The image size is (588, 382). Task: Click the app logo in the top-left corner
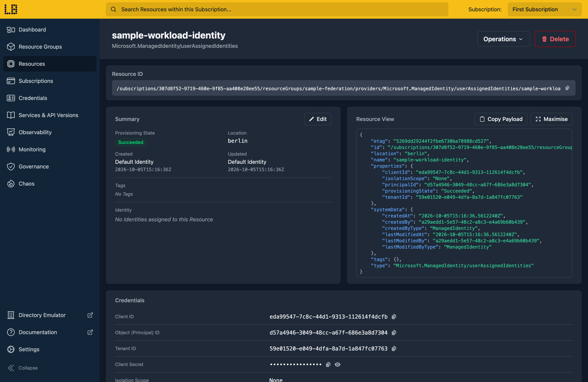click(x=11, y=9)
